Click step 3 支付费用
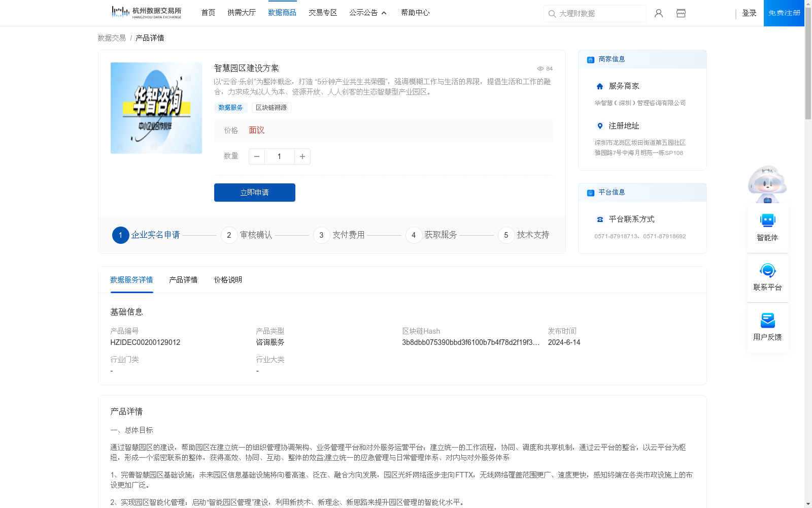The width and height of the screenshot is (812, 508). (x=340, y=235)
